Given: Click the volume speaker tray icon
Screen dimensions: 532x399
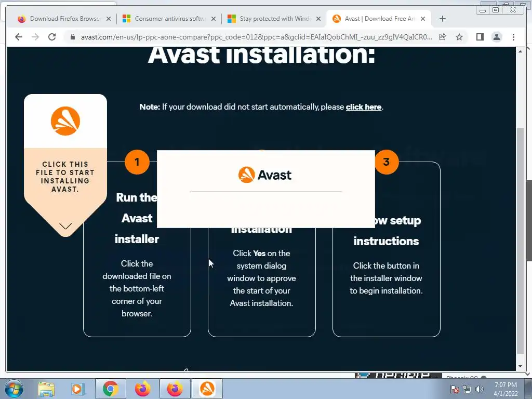Looking at the screenshot, I should point(480,389).
